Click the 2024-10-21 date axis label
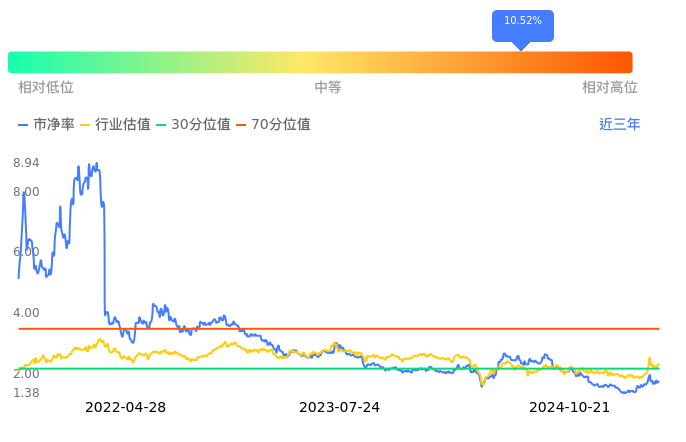686x442 pixels. (569, 407)
